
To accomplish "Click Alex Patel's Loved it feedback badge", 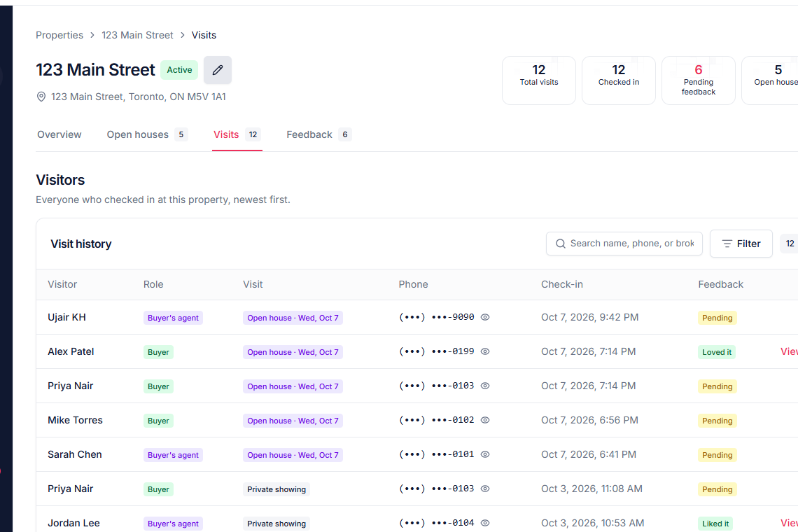I will (x=717, y=352).
